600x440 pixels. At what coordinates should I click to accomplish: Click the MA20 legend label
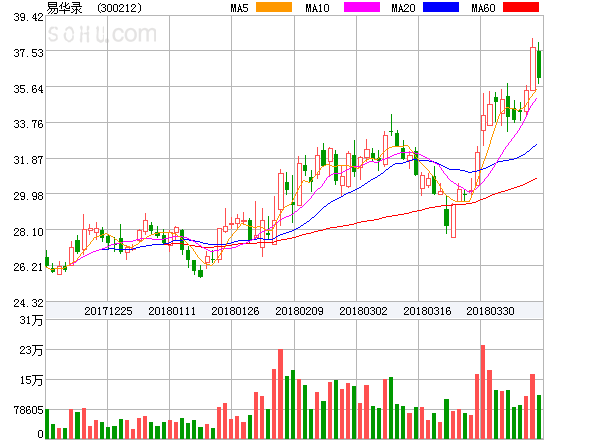click(x=403, y=8)
